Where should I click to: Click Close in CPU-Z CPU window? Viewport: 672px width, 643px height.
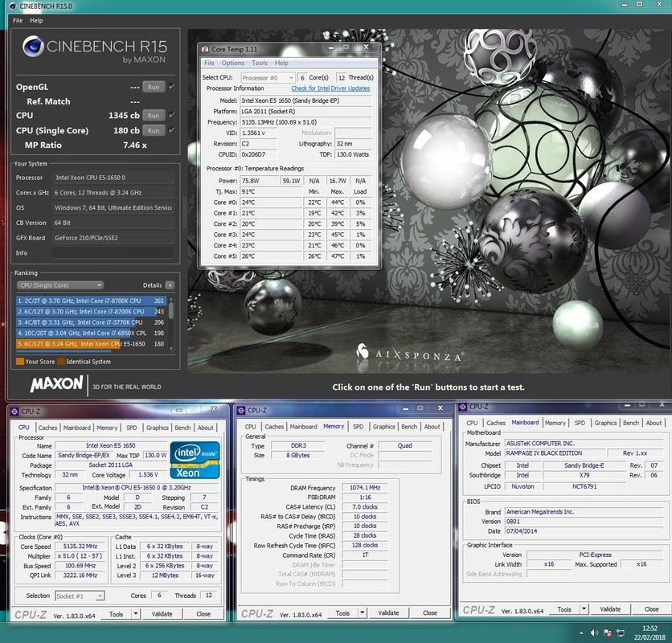(x=203, y=614)
